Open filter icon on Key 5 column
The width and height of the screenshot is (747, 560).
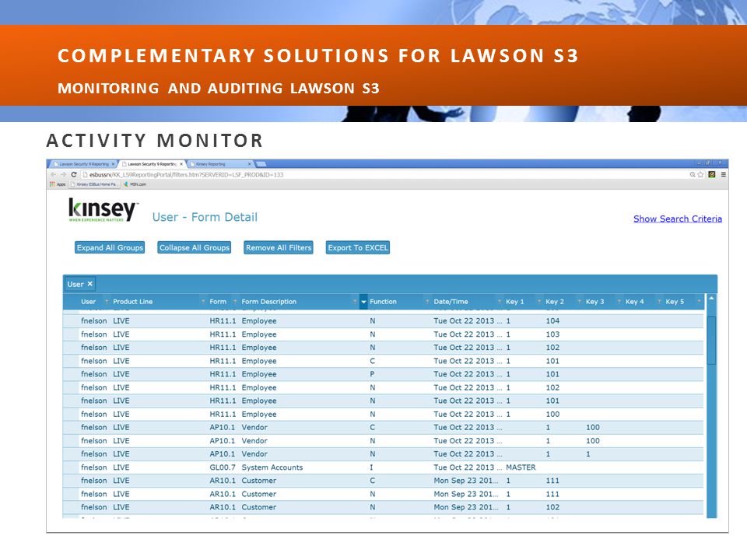(699, 302)
